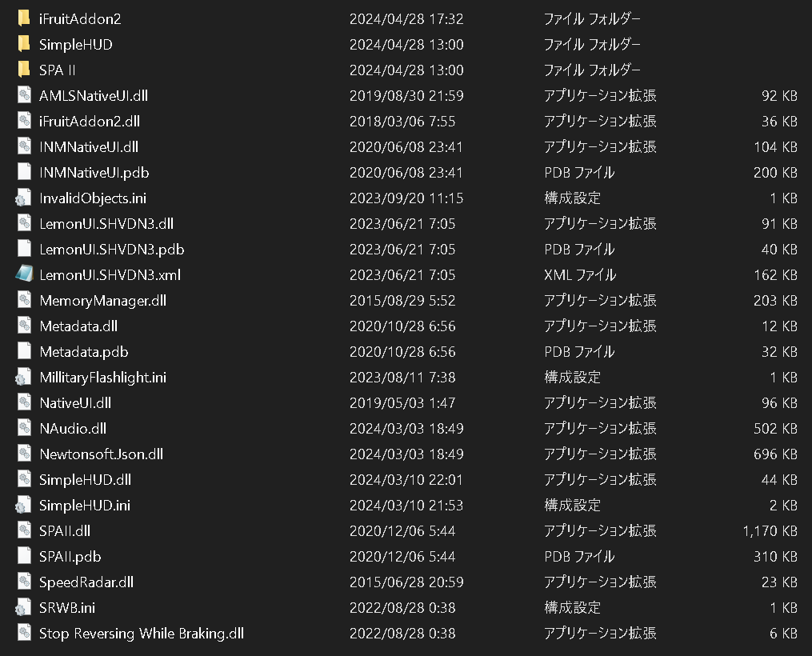Click the iFruitAddon2 folder icon
The height and width of the screenshot is (656, 812).
pos(24,18)
